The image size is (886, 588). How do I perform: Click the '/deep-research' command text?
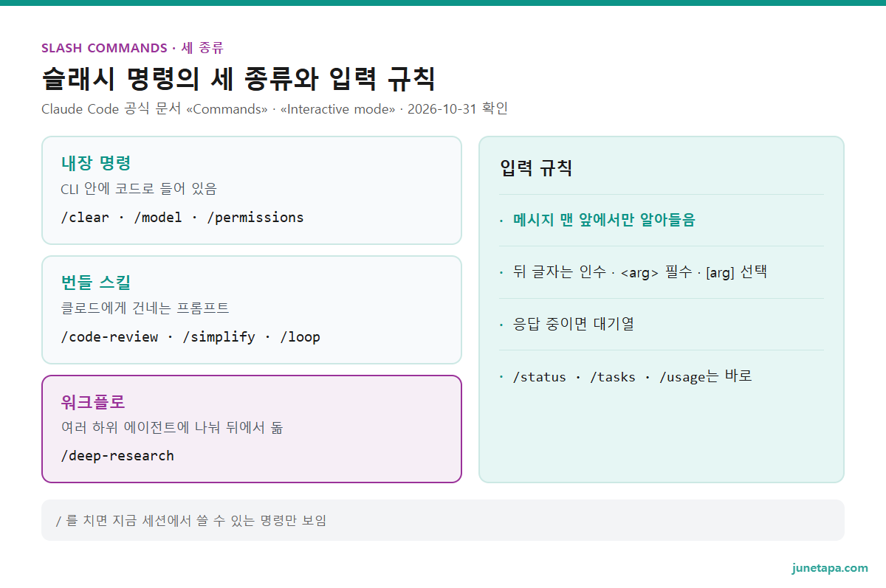click(117, 456)
